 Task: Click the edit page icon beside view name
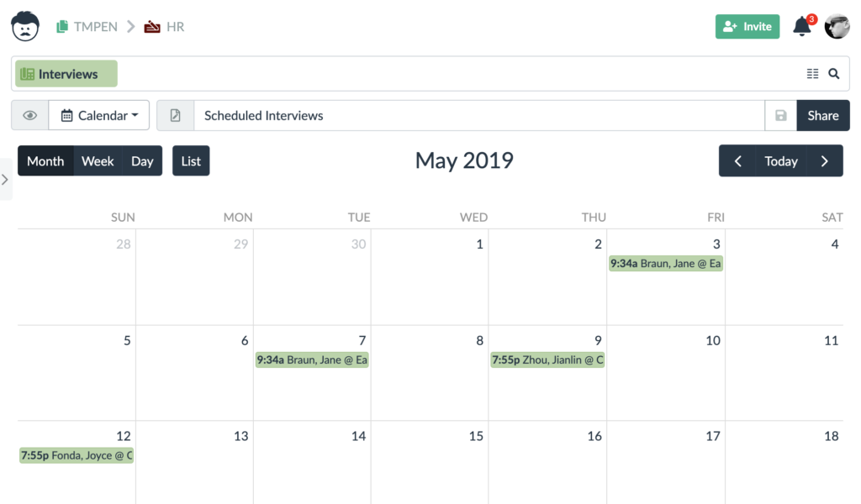[x=175, y=116]
